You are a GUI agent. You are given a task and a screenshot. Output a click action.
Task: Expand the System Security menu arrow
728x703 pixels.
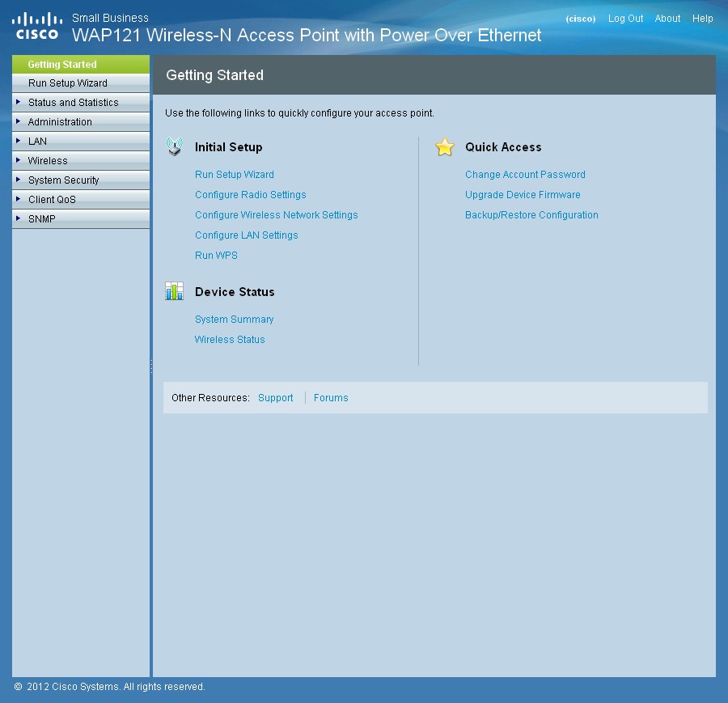(x=18, y=180)
